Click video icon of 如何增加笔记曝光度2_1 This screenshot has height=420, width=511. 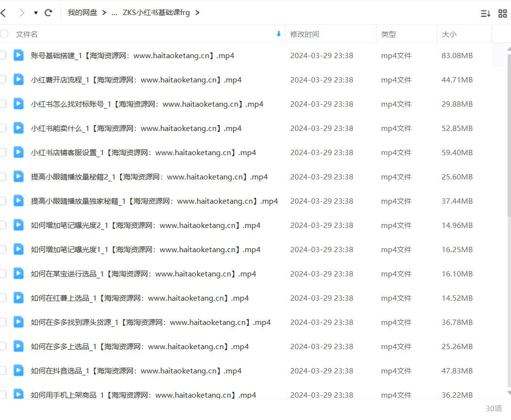(18, 225)
